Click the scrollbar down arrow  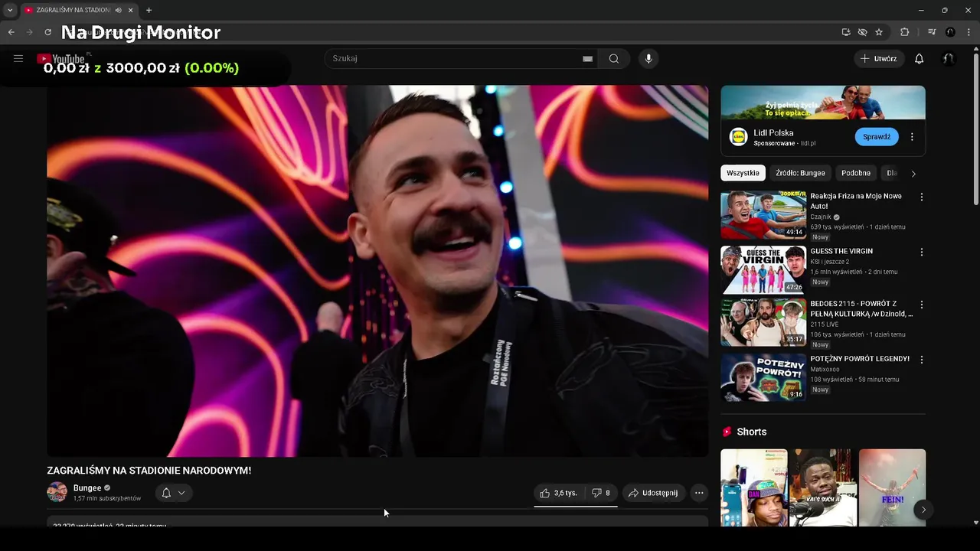click(975, 523)
